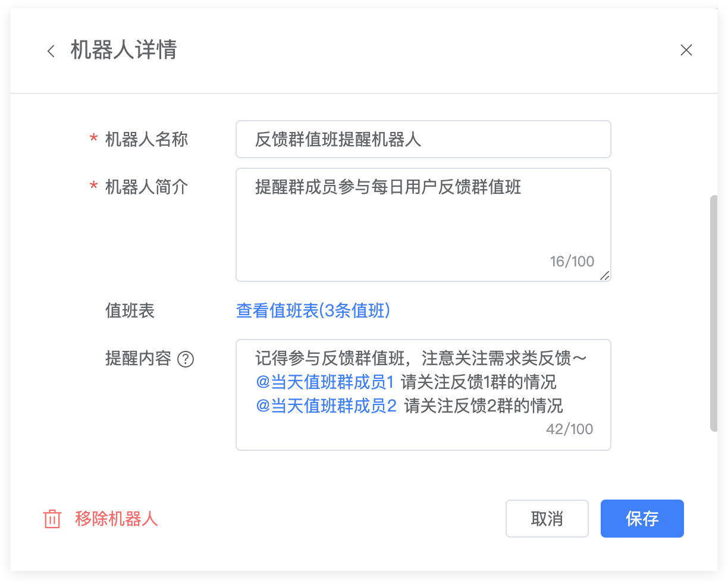Click the 提醒内容 label text
The width and height of the screenshot is (728, 584).
coord(138,359)
